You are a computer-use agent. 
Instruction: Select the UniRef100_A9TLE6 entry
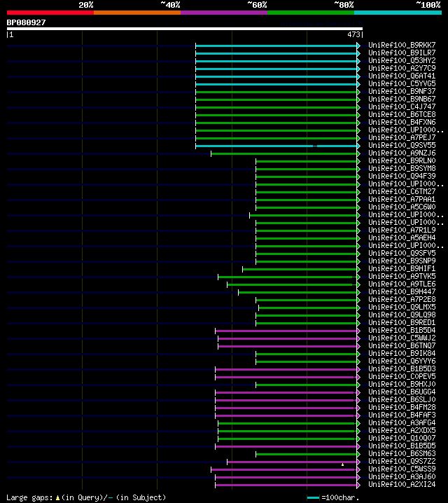(x=402, y=284)
